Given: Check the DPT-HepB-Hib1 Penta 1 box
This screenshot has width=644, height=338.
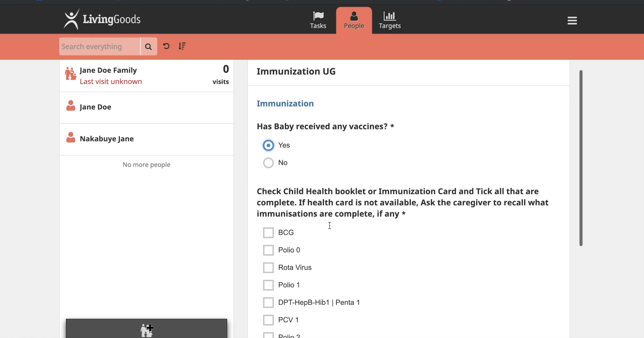Looking at the screenshot, I should coord(268,303).
